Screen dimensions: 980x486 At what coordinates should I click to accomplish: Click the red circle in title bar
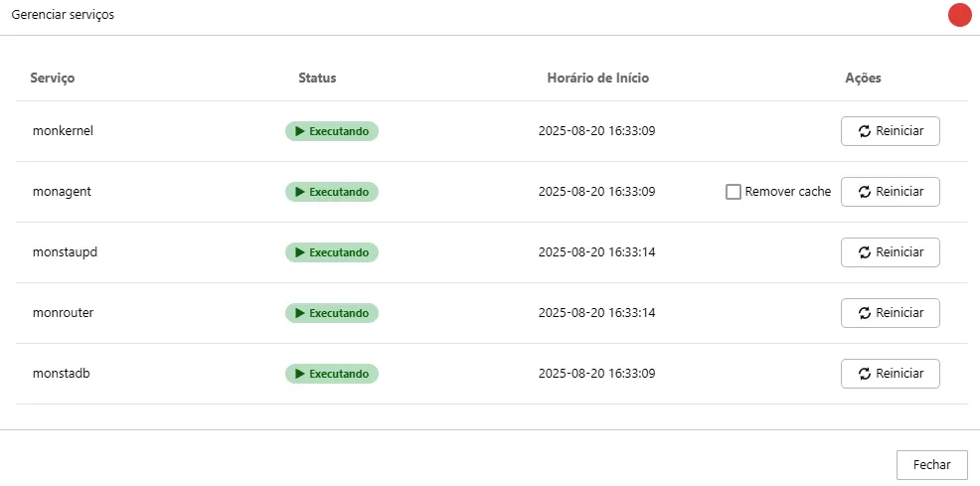[959, 15]
